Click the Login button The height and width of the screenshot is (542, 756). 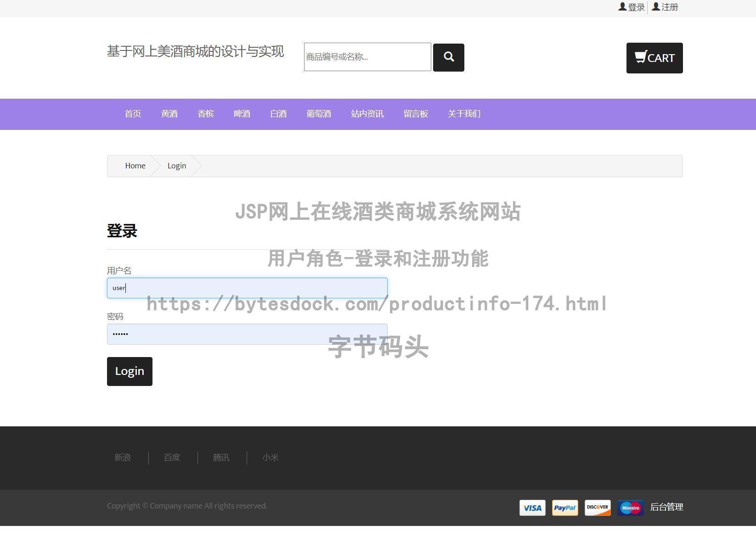[130, 371]
